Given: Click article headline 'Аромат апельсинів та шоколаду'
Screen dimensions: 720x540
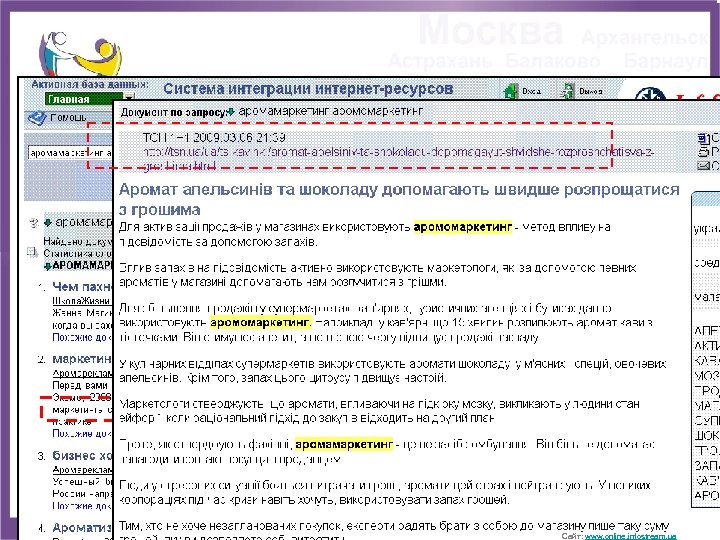Looking at the screenshot, I should click(399, 199).
